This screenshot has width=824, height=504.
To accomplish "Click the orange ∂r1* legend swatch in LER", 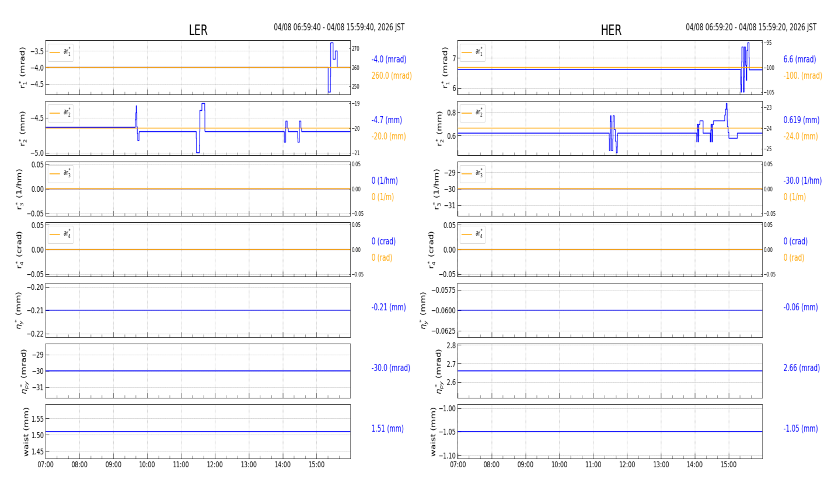I will click(55, 52).
